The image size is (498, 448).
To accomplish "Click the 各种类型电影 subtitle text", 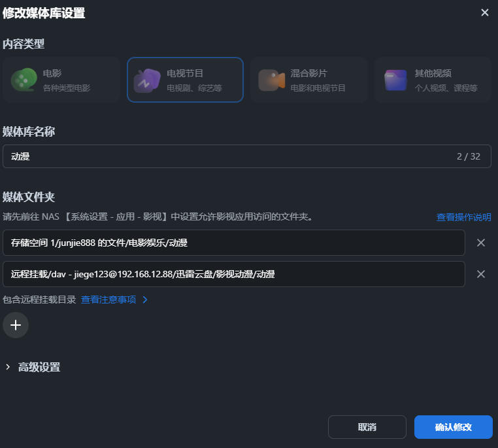I will (67, 88).
